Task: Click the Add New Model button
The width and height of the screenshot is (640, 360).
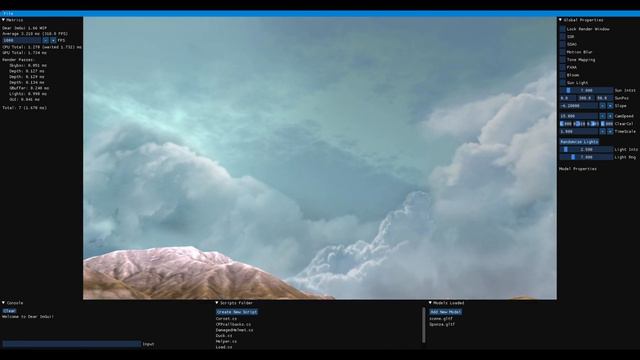Action: [x=445, y=312]
